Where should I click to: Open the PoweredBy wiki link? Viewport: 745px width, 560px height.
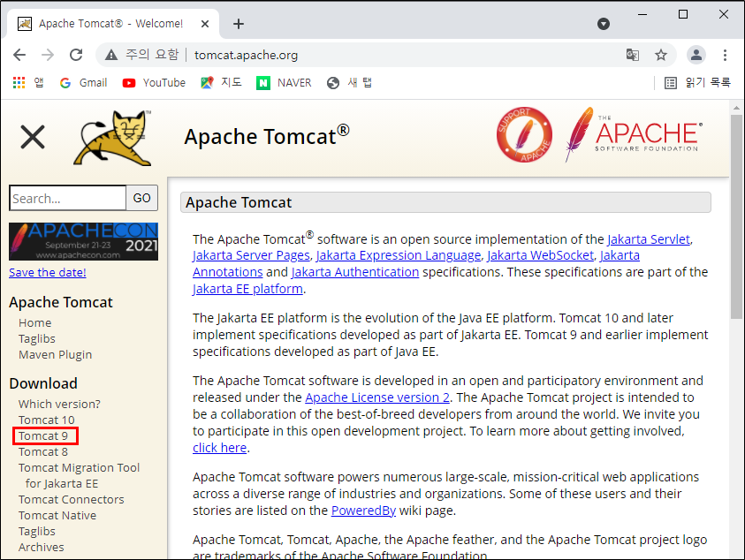tap(363, 511)
